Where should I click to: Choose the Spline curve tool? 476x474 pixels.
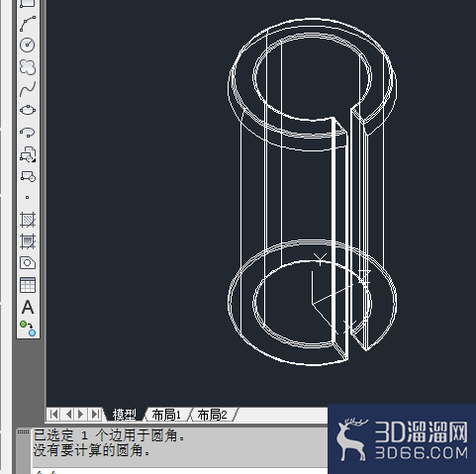pyautogui.click(x=28, y=89)
